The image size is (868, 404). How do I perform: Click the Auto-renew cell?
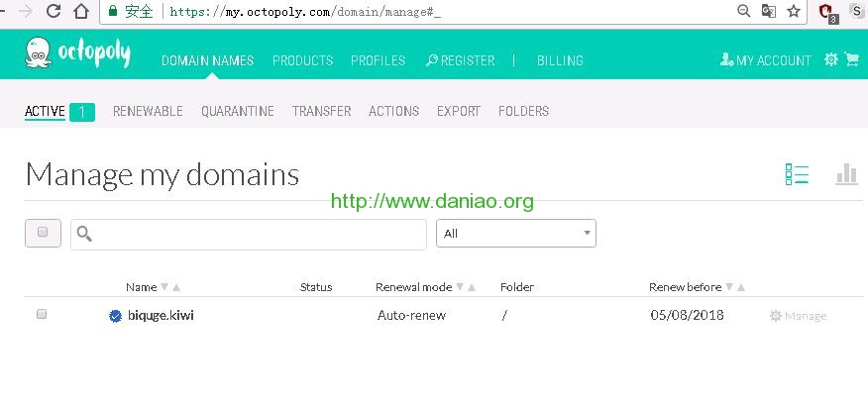[x=412, y=316]
